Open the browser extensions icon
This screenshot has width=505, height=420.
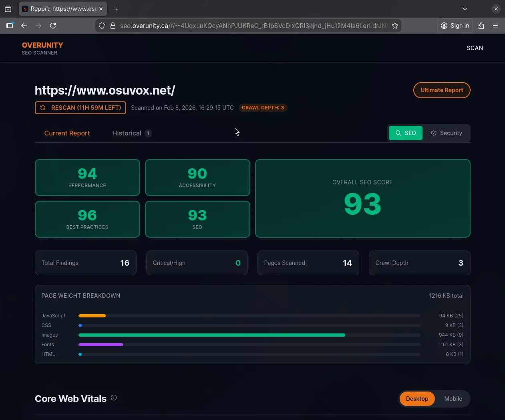[x=481, y=26]
